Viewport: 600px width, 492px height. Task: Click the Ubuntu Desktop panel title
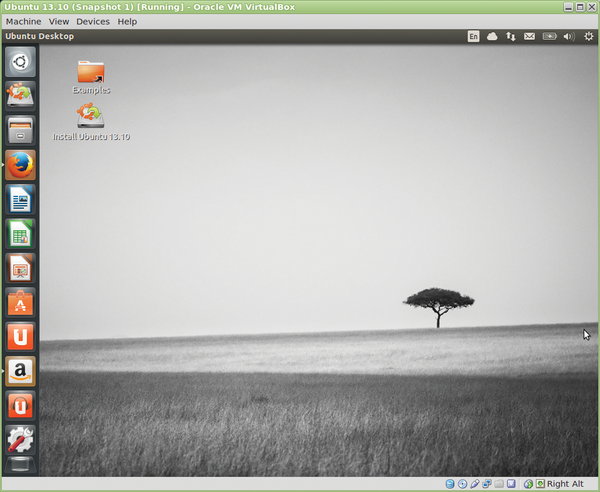click(x=39, y=36)
